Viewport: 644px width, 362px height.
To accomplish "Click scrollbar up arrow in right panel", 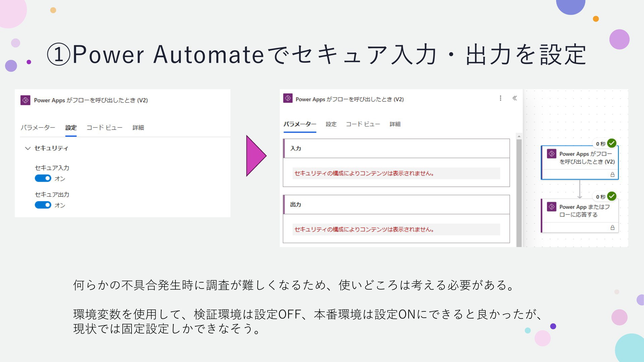I will tap(519, 136).
